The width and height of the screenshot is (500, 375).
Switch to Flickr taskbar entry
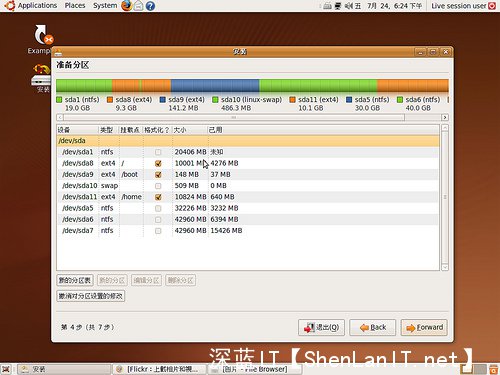(x=159, y=369)
